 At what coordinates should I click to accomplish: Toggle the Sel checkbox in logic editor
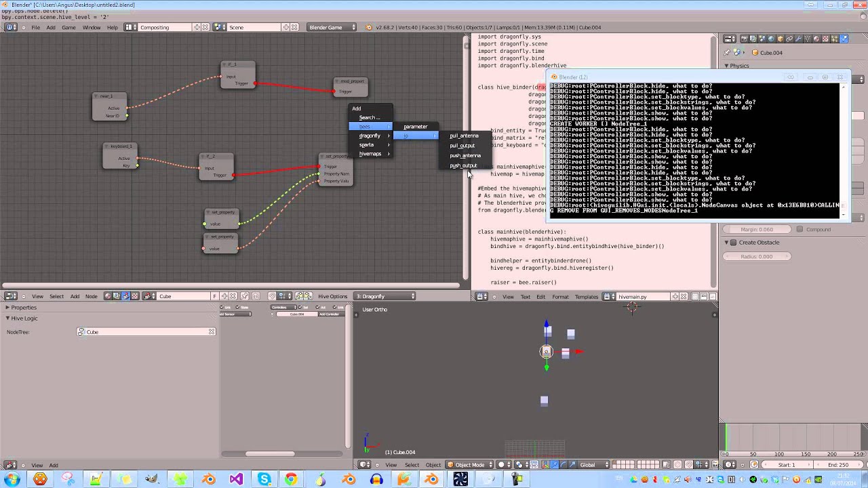[300, 307]
